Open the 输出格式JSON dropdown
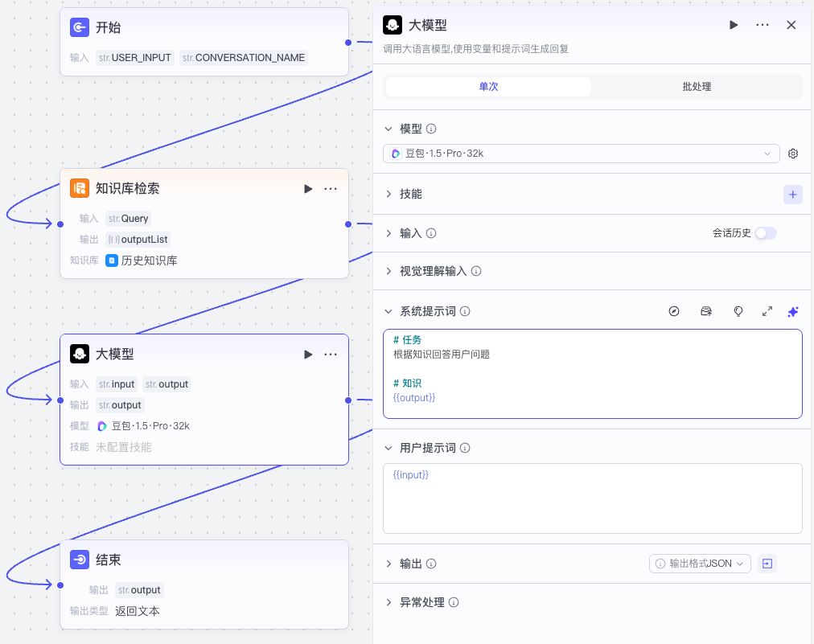This screenshot has height=644, width=814. tap(699, 564)
